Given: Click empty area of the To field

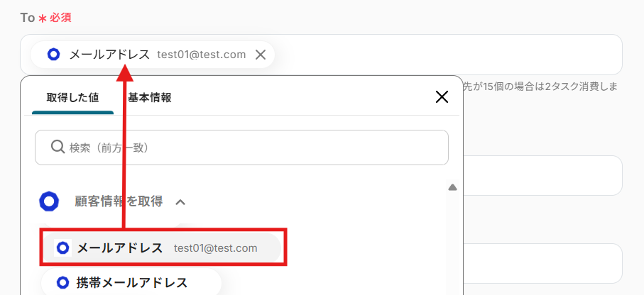Looking at the screenshot, I should (448, 55).
